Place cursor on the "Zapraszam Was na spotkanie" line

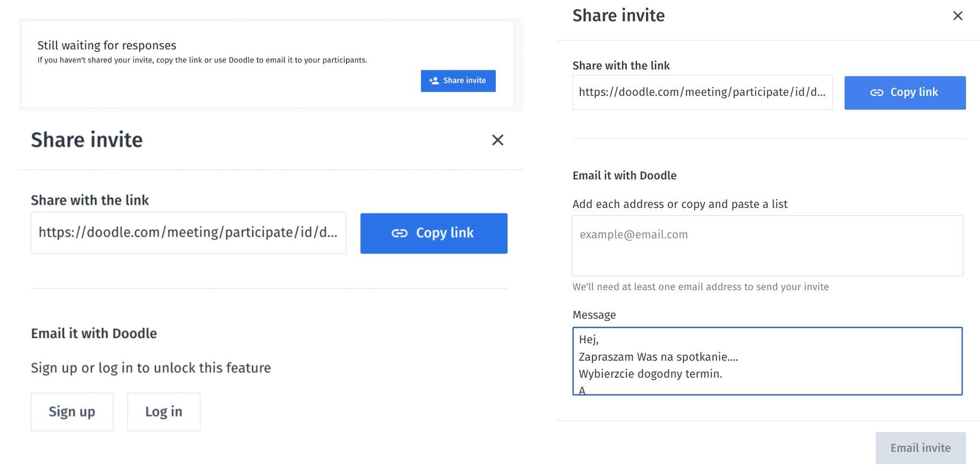pyautogui.click(x=658, y=357)
